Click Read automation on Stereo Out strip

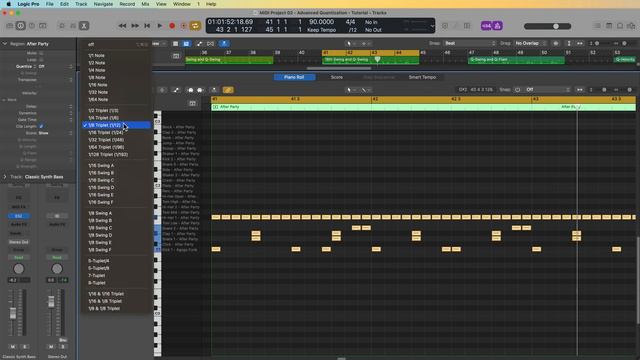click(x=57, y=258)
